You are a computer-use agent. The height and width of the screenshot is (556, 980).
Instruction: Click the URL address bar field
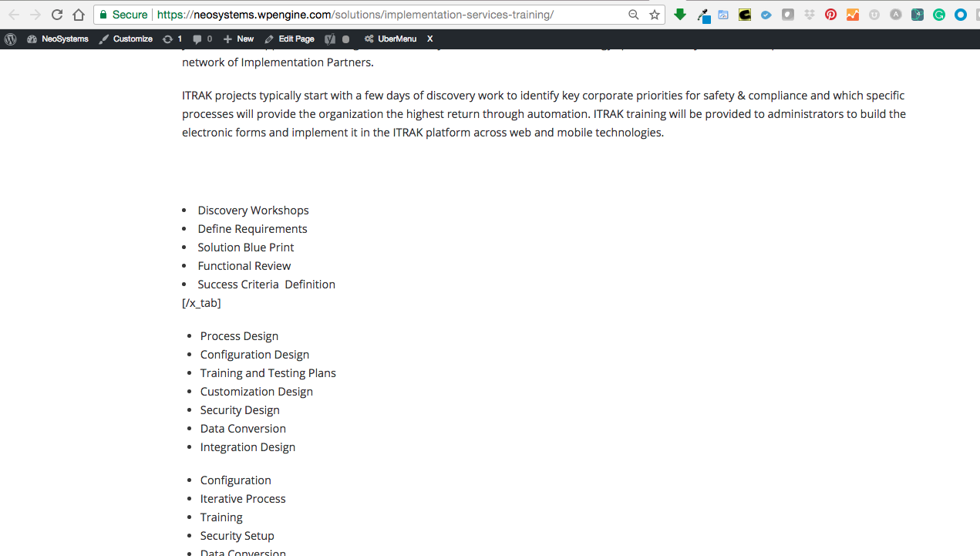(x=386, y=15)
